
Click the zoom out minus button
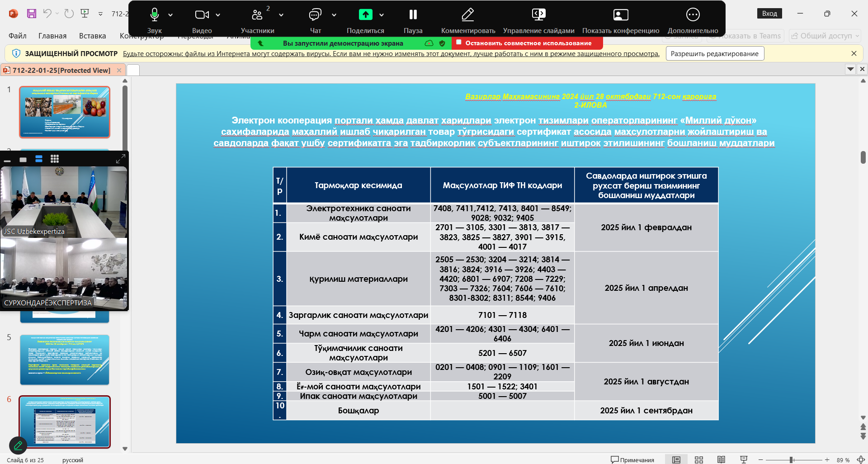(x=761, y=459)
